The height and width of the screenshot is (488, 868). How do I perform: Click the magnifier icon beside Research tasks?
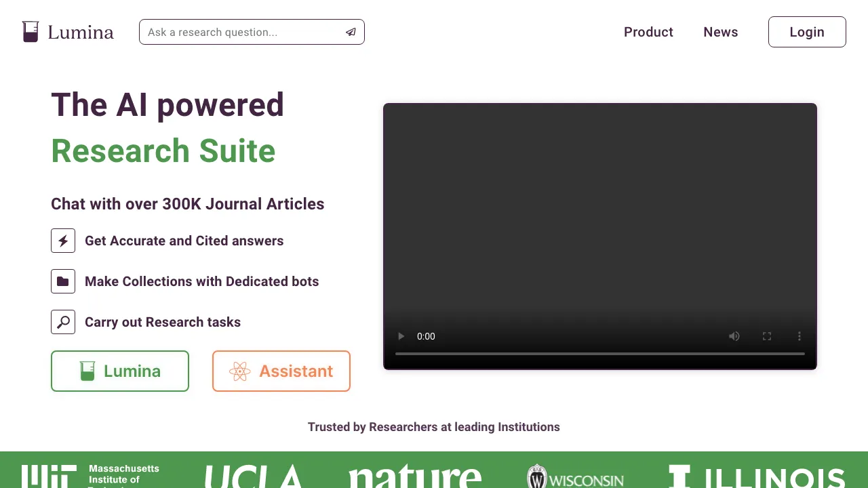[x=63, y=322]
